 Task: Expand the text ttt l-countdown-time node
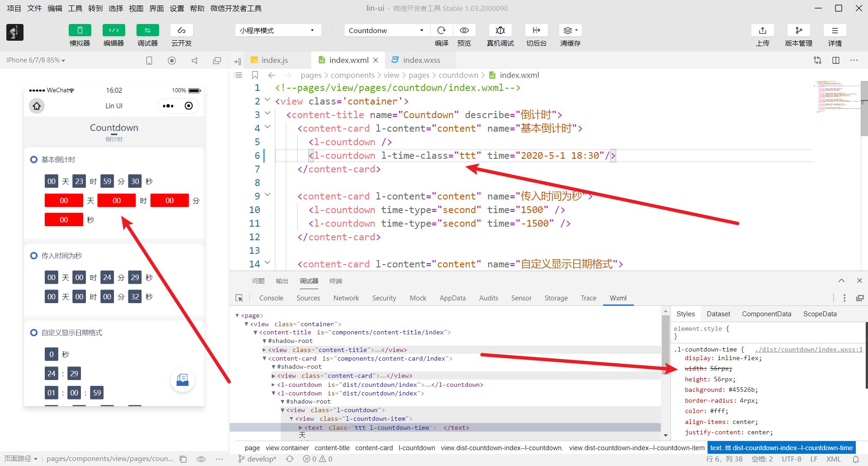tap(301, 428)
